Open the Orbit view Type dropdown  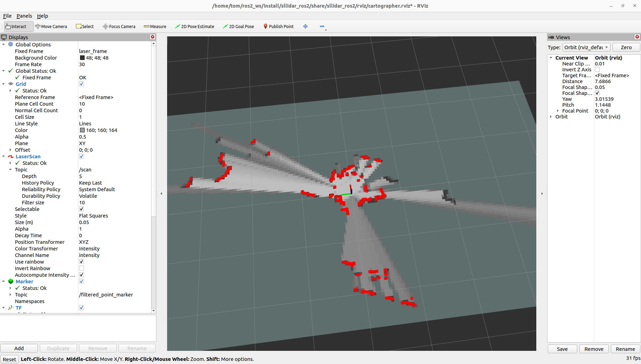point(586,47)
